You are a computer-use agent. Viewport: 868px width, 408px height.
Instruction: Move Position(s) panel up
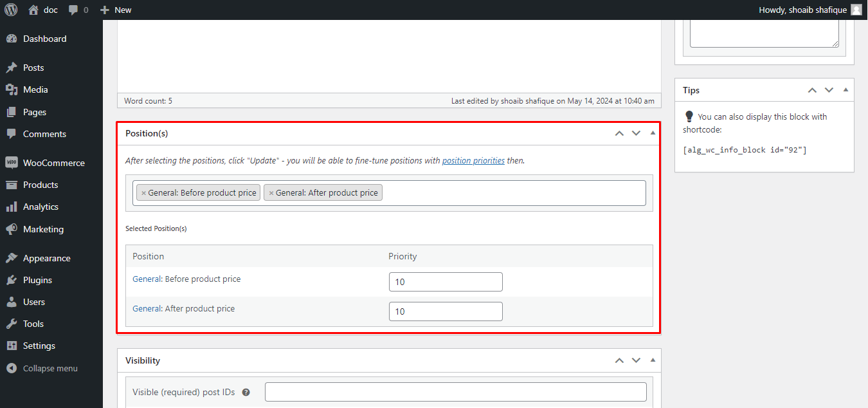tap(619, 133)
